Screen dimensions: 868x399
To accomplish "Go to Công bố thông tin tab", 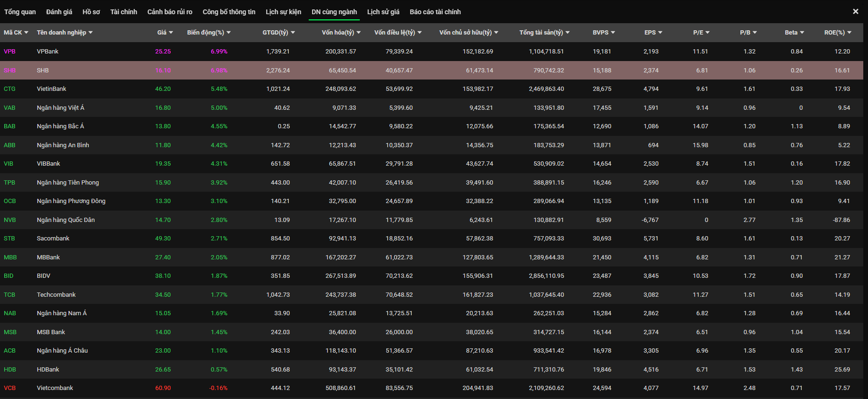I will click(229, 12).
